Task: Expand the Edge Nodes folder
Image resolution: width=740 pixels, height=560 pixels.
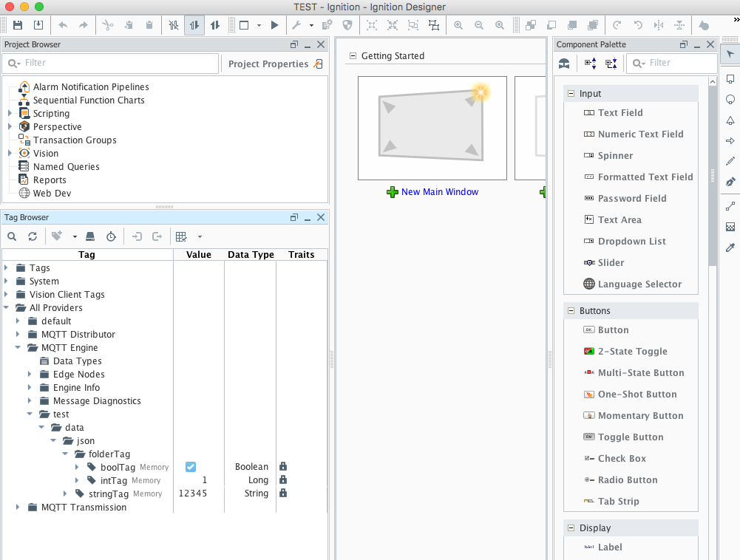Action: 30,374
